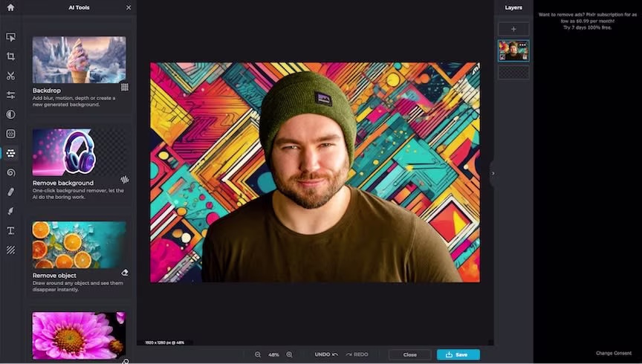Open the Cutout scissors tool
This screenshot has height=364, width=642.
coord(10,76)
